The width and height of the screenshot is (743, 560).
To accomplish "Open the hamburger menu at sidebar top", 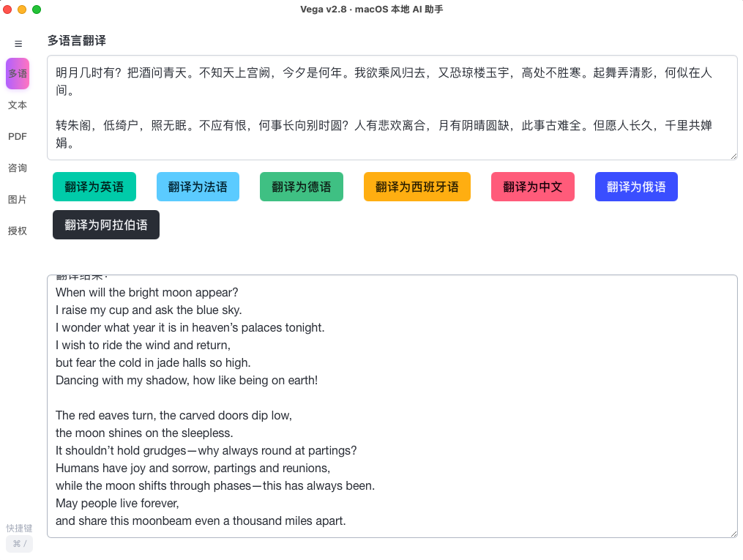I will [18, 43].
